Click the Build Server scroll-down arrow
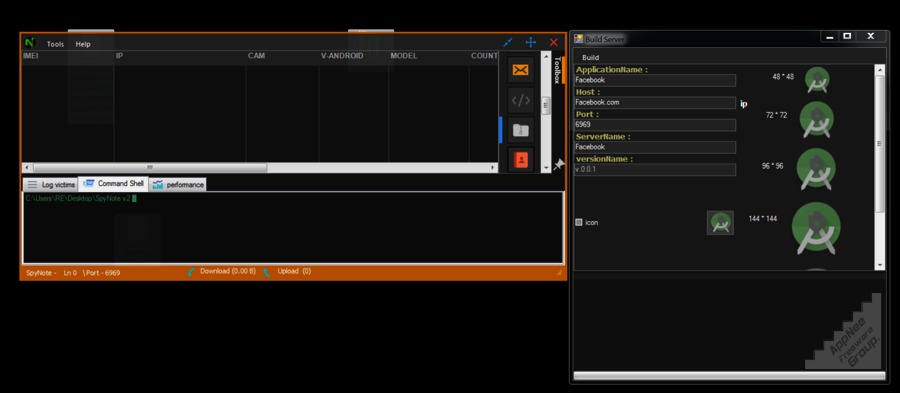 pos(879,265)
